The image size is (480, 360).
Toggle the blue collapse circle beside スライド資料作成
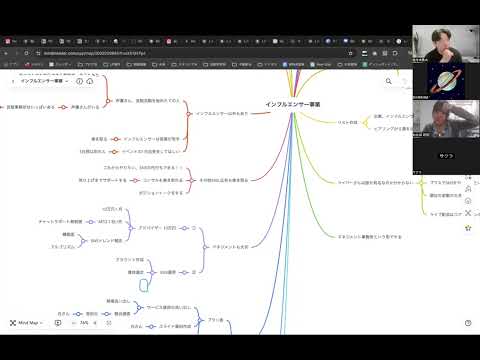151,326
